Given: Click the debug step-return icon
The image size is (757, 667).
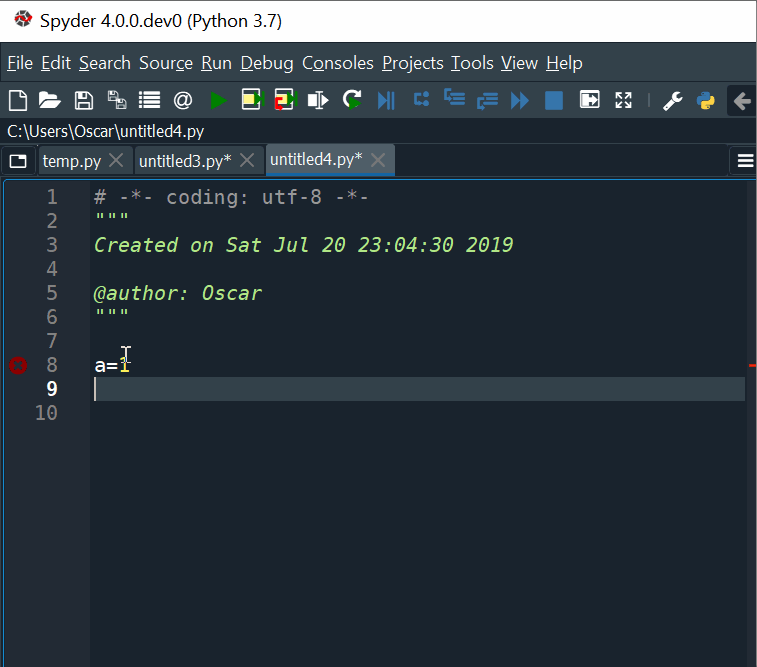Looking at the screenshot, I should click(487, 101).
